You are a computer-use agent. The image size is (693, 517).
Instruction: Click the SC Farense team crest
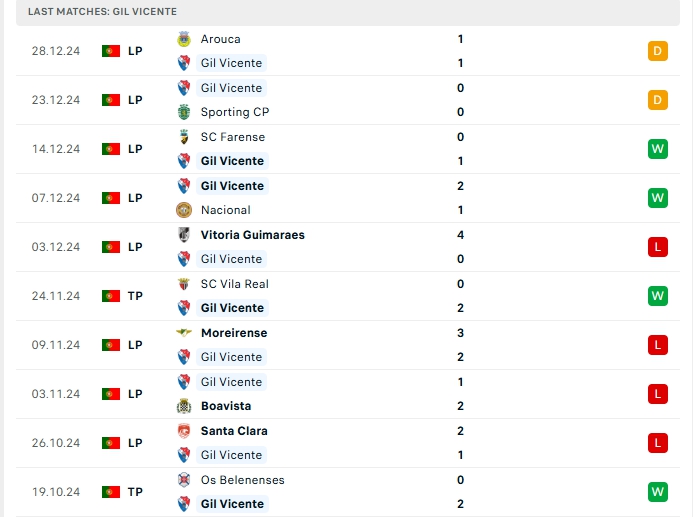pyautogui.click(x=184, y=137)
